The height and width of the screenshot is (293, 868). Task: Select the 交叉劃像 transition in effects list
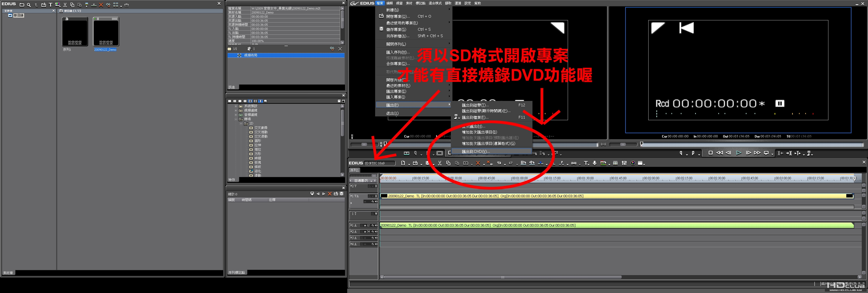tap(261, 128)
